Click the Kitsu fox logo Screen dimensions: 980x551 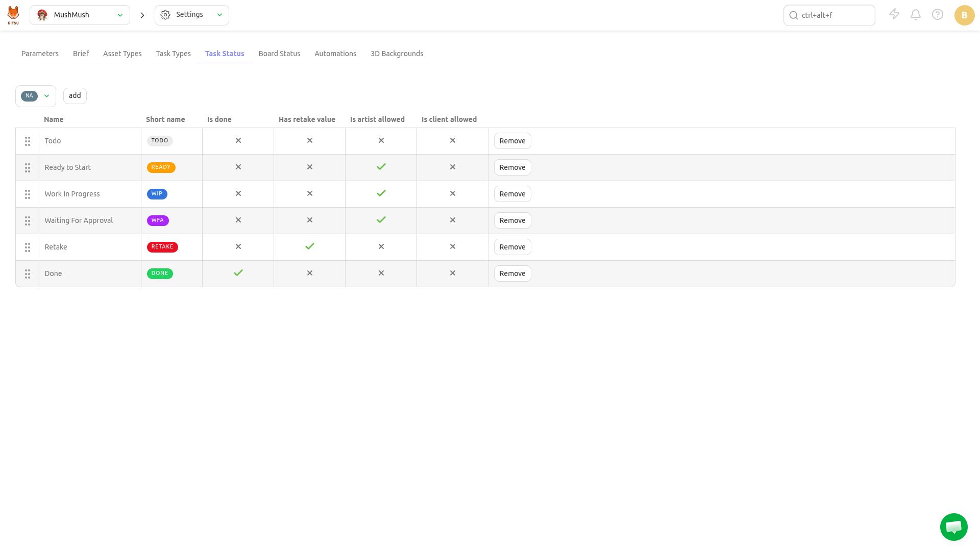click(13, 15)
